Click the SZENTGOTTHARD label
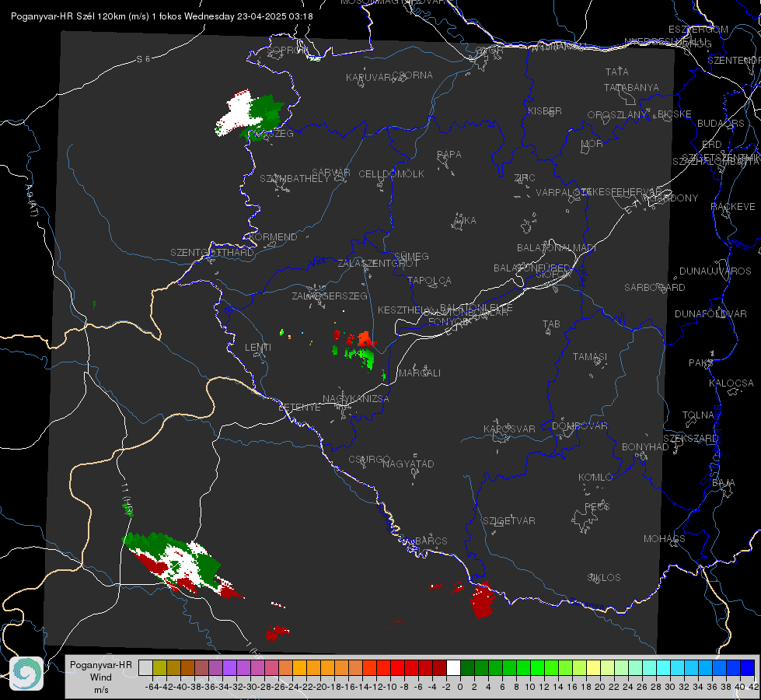The width and height of the screenshot is (761, 700). (212, 253)
